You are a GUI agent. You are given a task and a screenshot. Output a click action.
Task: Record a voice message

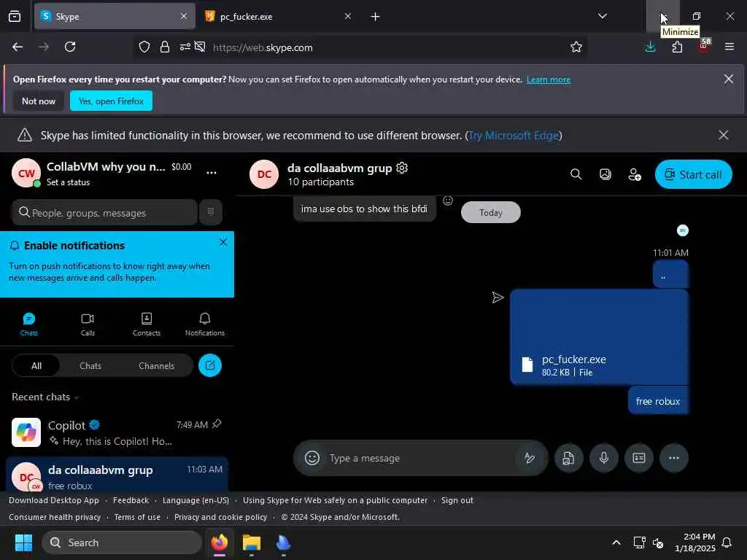pyautogui.click(x=603, y=458)
